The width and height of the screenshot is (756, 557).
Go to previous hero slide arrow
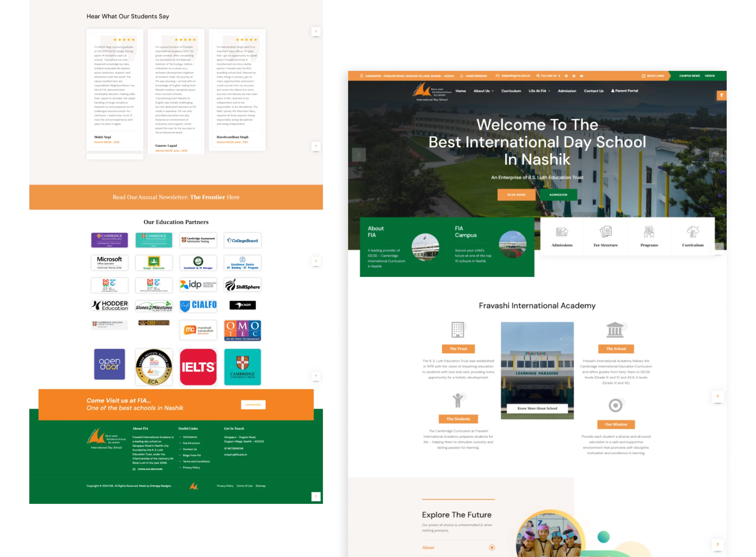click(x=359, y=155)
